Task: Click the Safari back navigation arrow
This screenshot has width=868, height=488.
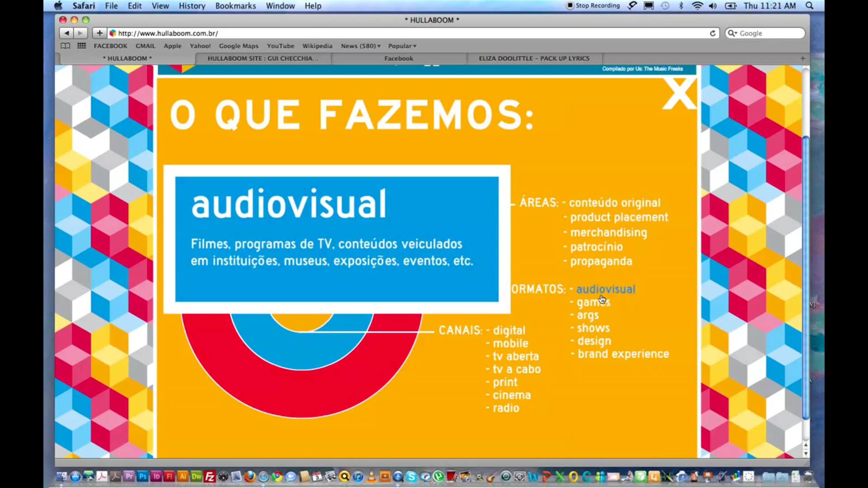Action: [66, 33]
